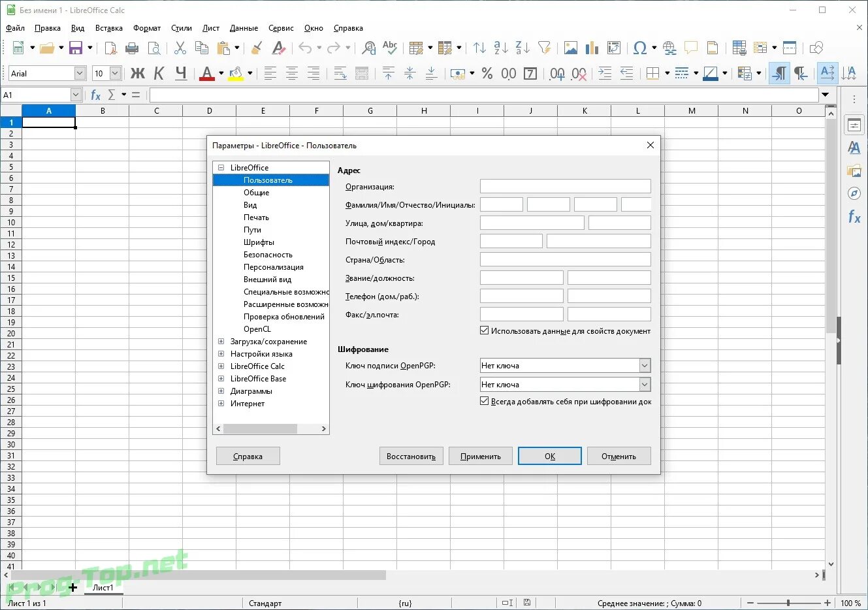Click Format as percent icon
868x610 pixels.
pos(487,73)
